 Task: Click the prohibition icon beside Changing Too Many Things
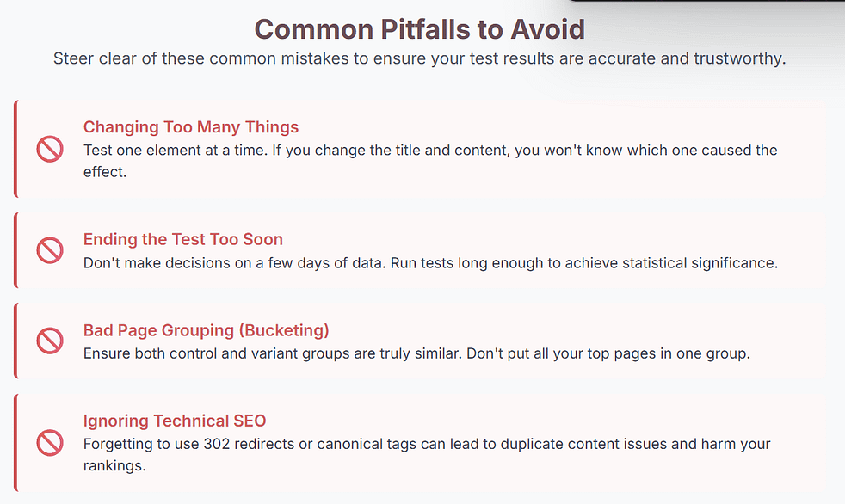tap(50, 150)
